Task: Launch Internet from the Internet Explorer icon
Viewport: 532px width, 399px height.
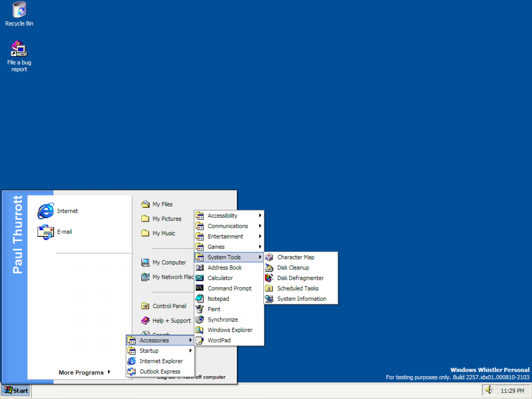Action: click(45, 211)
